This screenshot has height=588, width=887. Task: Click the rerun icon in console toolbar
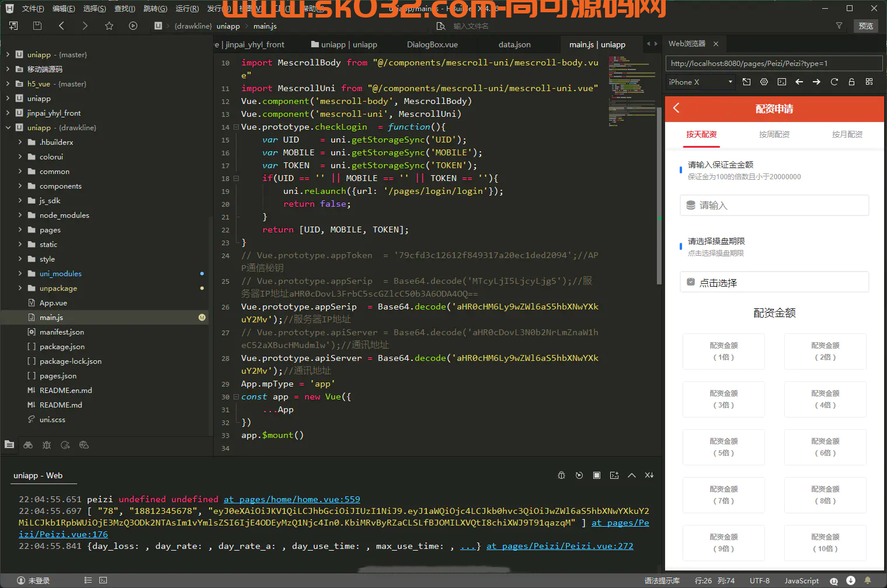click(x=579, y=475)
